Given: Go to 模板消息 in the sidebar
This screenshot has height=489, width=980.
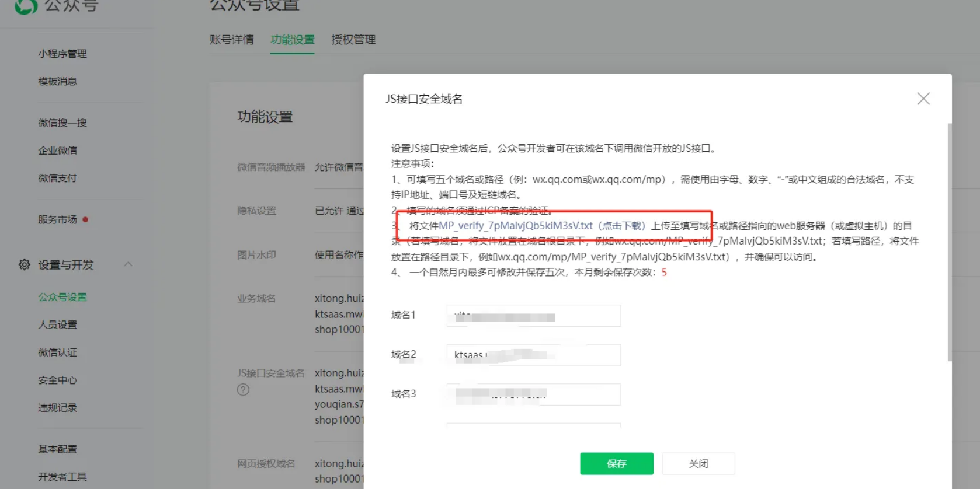Looking at the screenshot, I should click(58, 81).
